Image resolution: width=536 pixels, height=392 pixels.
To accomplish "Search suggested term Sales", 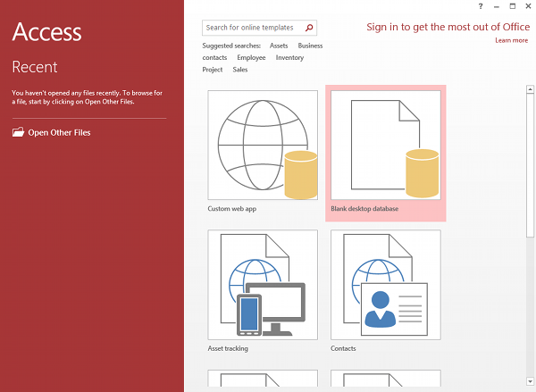I will pyautogui.click(x=240, y=70).
